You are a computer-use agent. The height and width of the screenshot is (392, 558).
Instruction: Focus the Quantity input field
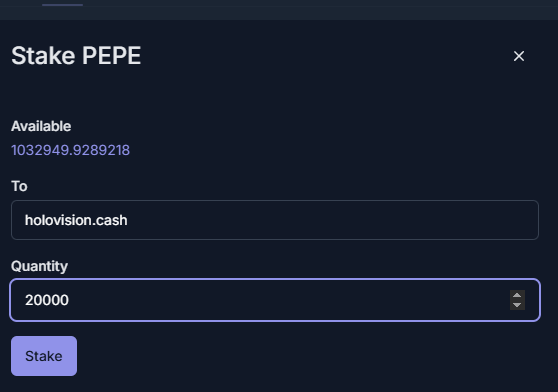click(275, 300)
